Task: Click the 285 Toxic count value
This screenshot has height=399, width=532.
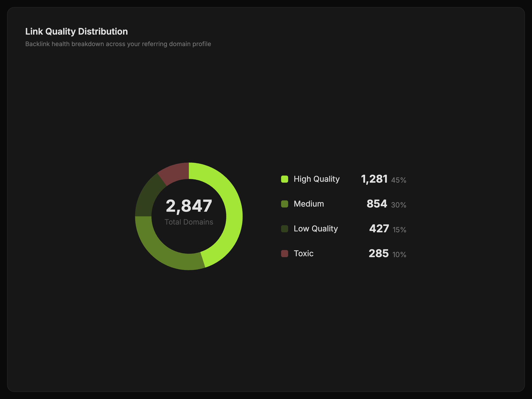Action: pos(379,254)
